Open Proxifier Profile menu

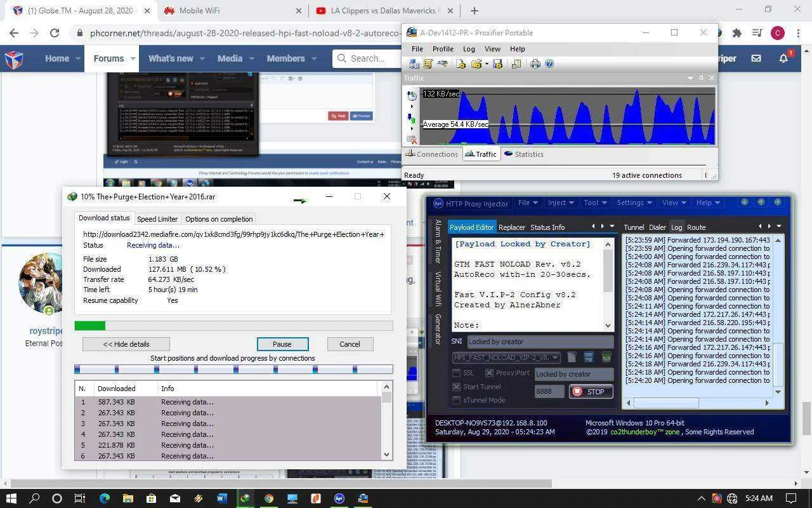pyautogui.click(x=443, y=49)
